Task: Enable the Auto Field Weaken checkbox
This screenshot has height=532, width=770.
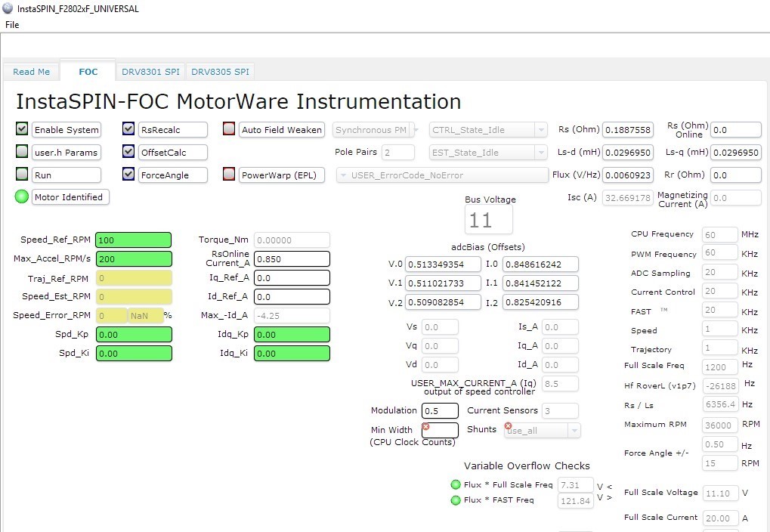Action: click(229, 128)
